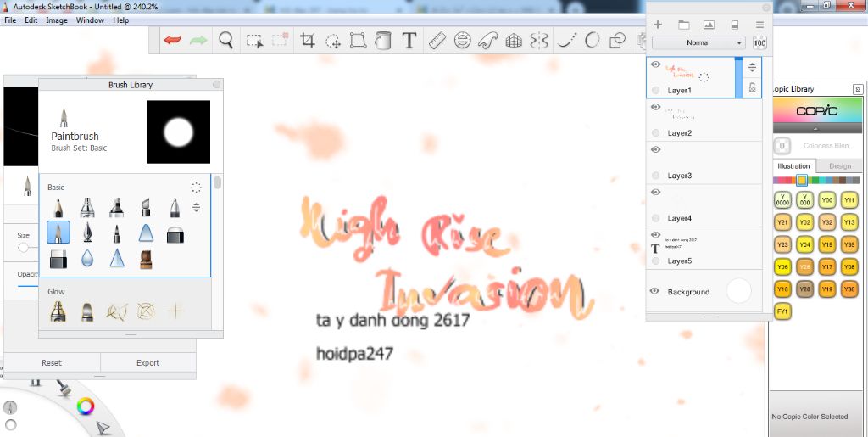Image resolution: width=868 pixels, height=437 pixels.
Task: Toggle Layer4 visibility eye
Action: [x=655, y=192]
